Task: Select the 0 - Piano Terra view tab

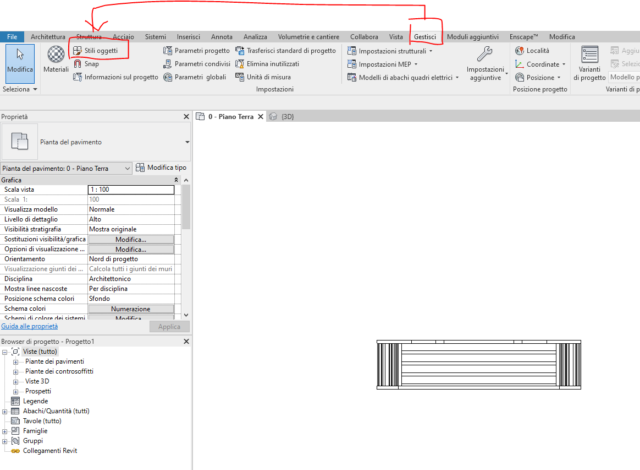Action: point(231,117)
